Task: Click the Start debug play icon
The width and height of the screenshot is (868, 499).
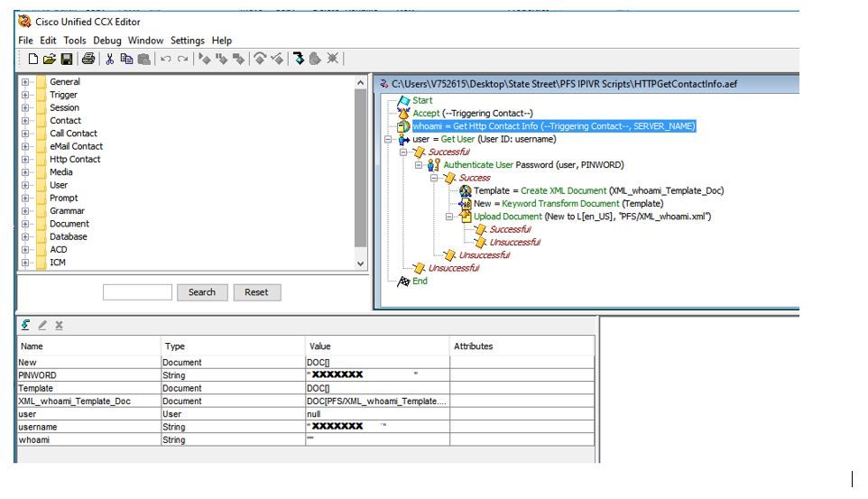Action: click(204, 59)
